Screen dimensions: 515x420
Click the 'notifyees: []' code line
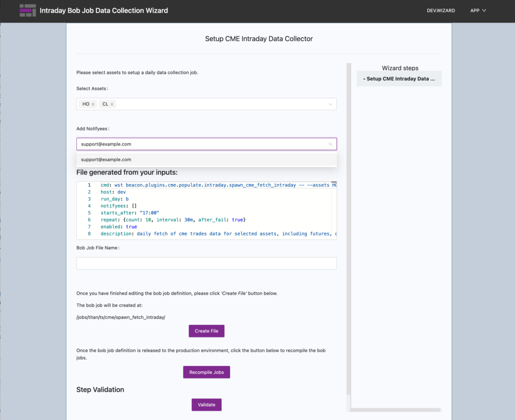pyautogui.click(x=119, y=206)
